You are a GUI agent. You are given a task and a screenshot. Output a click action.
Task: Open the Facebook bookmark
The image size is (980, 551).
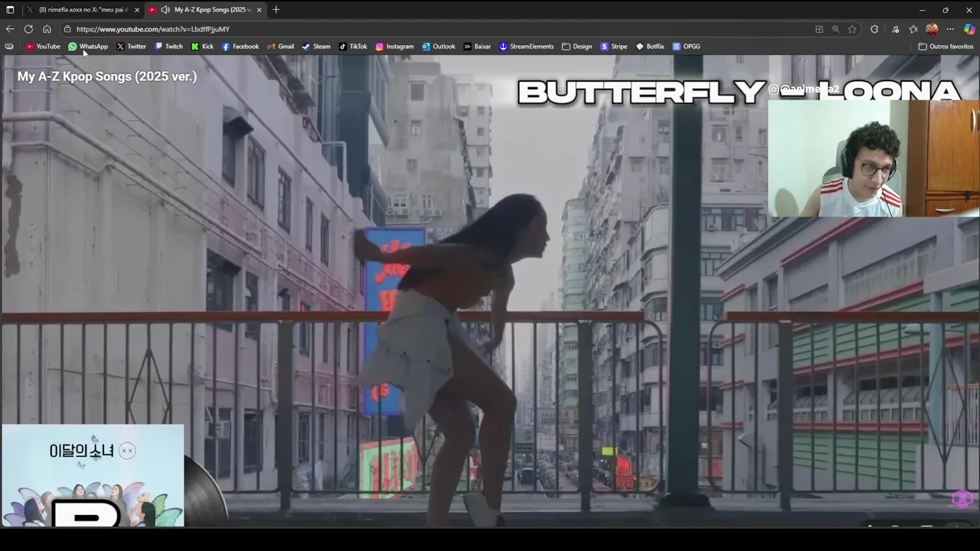(x=240, y=47)
